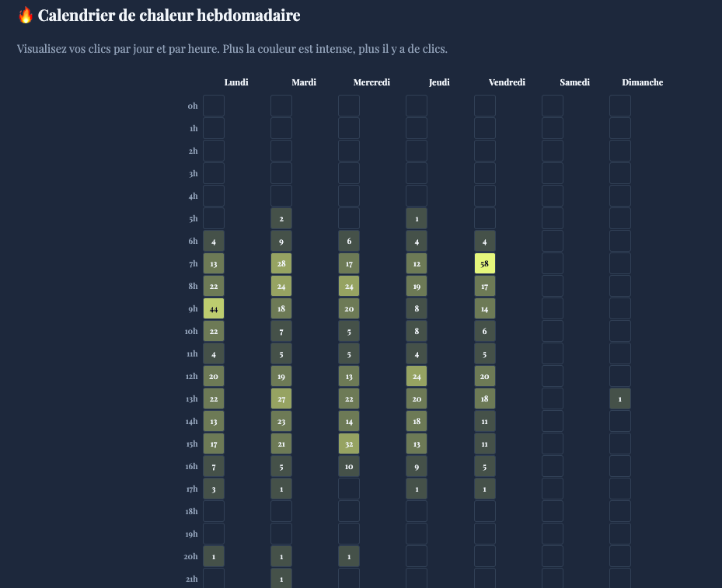The image size is (722, 588).
Task: Click the Mardi 21h cell showing 1
Action: [281, 579]
